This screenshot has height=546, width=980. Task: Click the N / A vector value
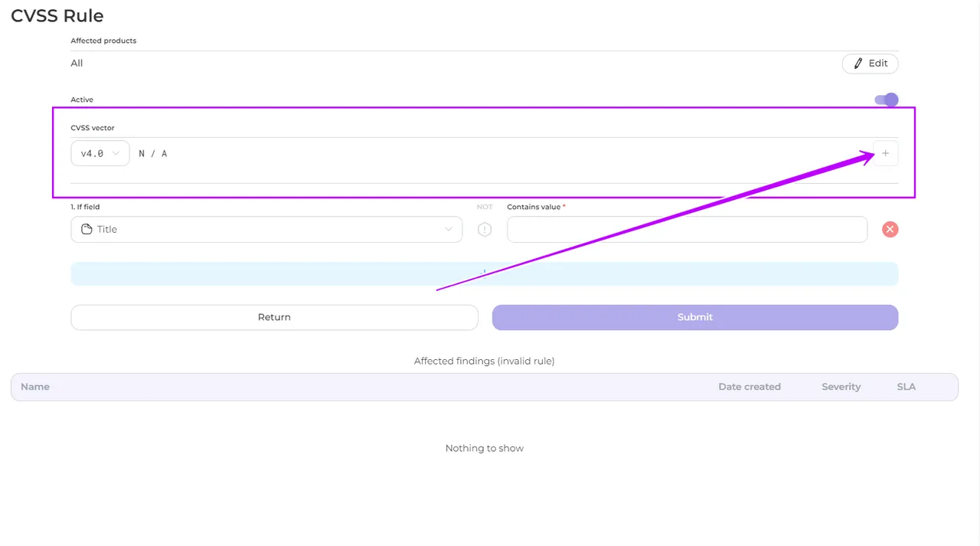(153, 154)
